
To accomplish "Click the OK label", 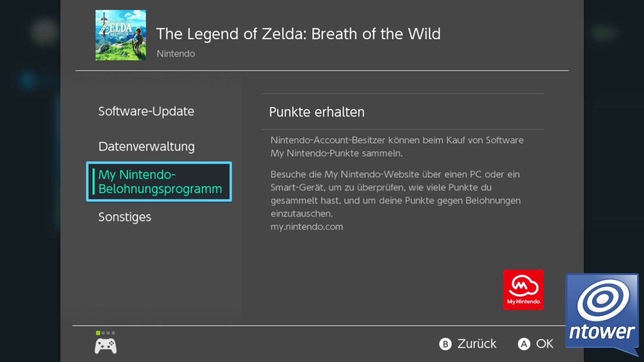I will tap(545, 344).
